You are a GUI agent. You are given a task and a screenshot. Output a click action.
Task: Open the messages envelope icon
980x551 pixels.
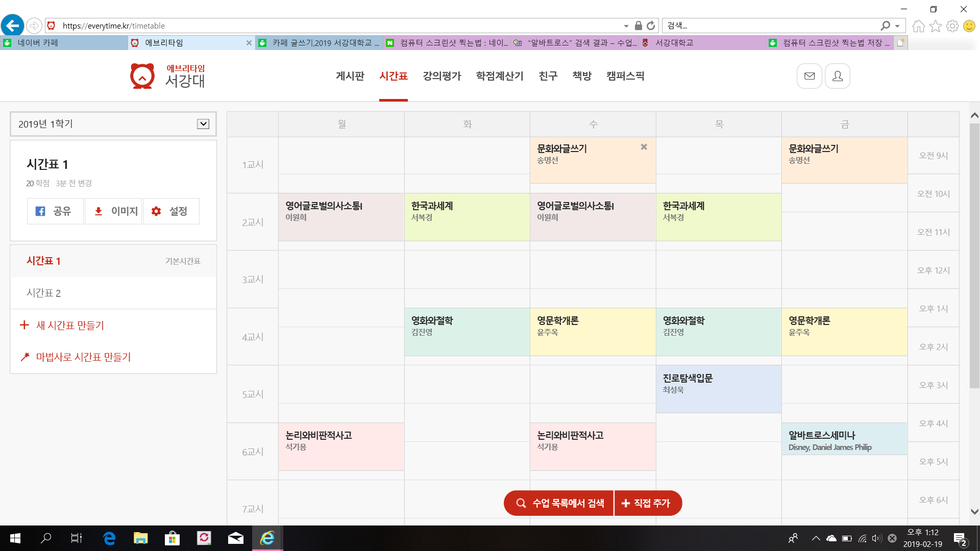click(809, 76)
